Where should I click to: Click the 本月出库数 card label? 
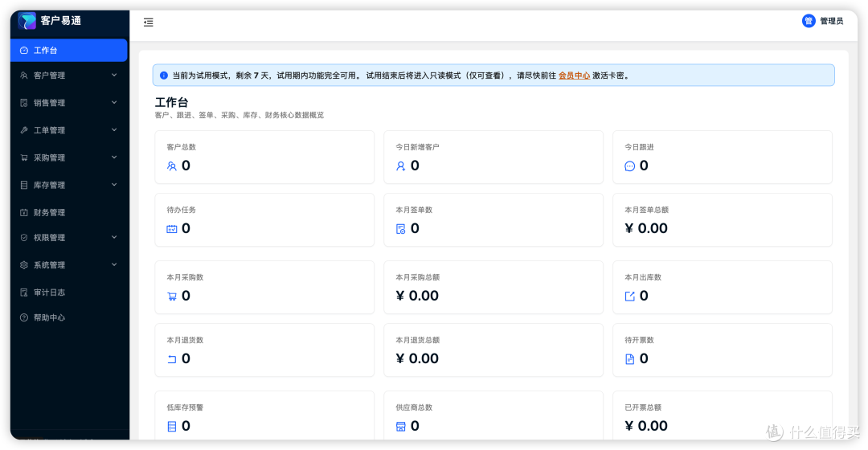point(643,277)
